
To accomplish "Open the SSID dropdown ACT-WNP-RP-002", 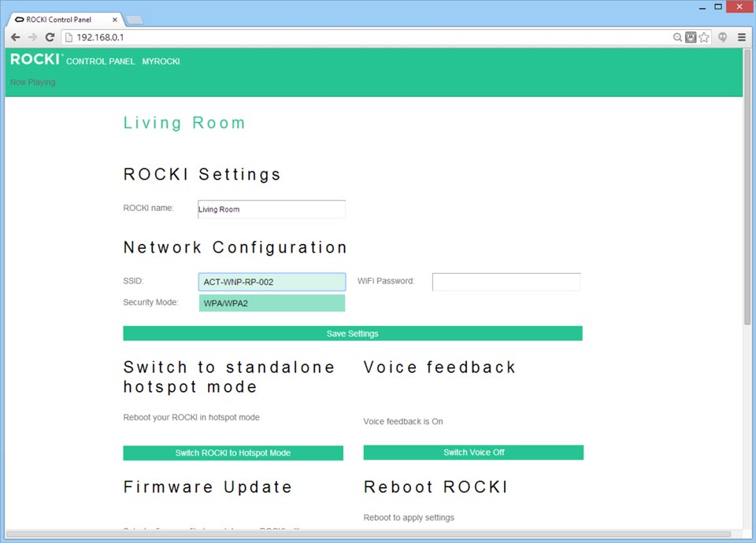I will point(272,282).
